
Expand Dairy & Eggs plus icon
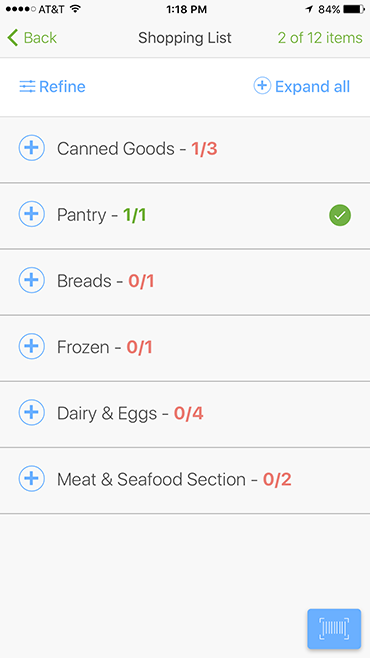coord(31,413)
